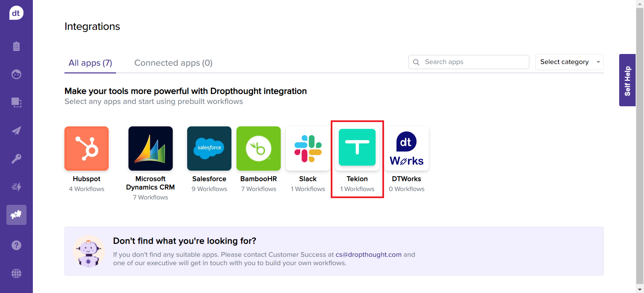Click the scrollbar down arrow
This screenshot has width=644, height=293.
pyautogui.click(x=640, y=289)
